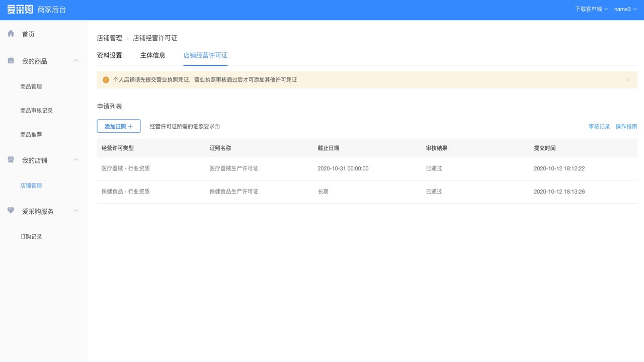Click the 经营许可类型 column header
The image size is (644, 362).
point(118,148)
